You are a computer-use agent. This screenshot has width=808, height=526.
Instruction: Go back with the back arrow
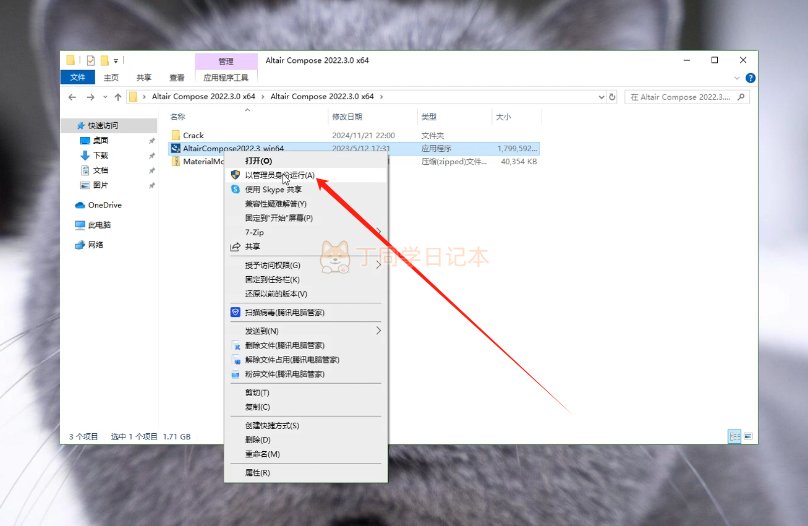click(72, 97)
